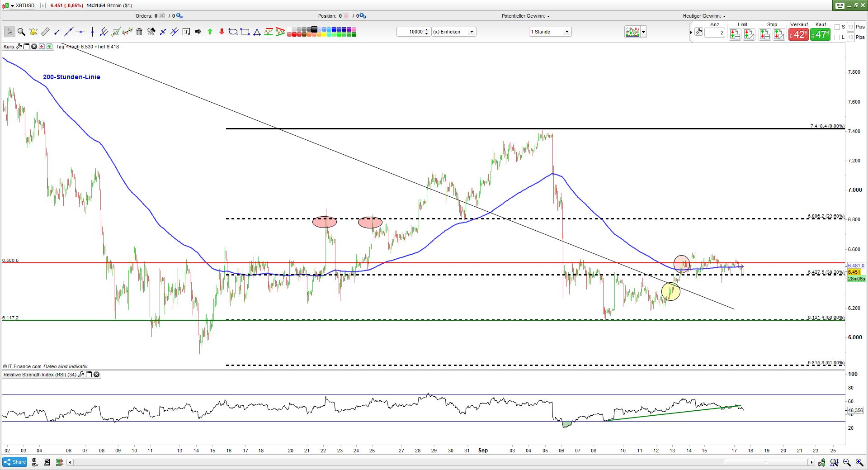Select the Fibonacci retracement tool
This screenshot has height=470, width=868.
click(x=116, y=32)
